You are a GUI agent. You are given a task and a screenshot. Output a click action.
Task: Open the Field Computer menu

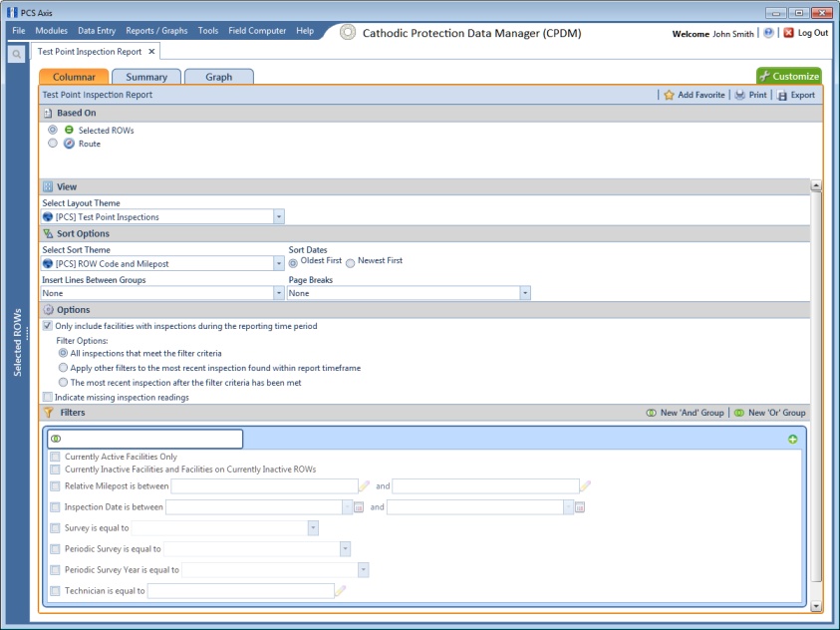257,31
